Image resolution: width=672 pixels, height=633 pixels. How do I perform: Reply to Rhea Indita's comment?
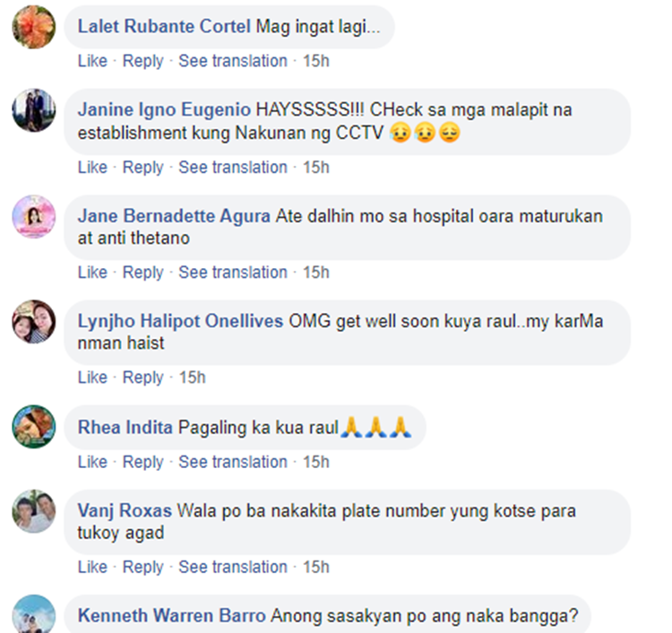tap(143, 462)
